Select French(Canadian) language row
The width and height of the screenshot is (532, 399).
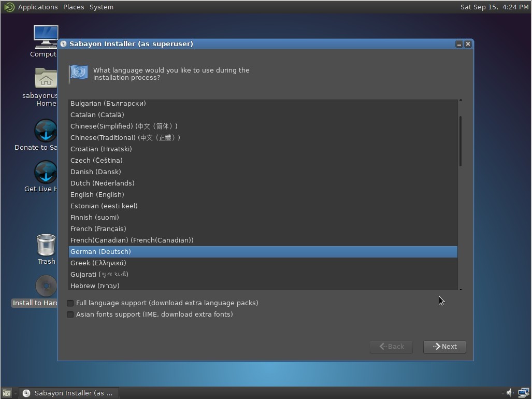263,240
